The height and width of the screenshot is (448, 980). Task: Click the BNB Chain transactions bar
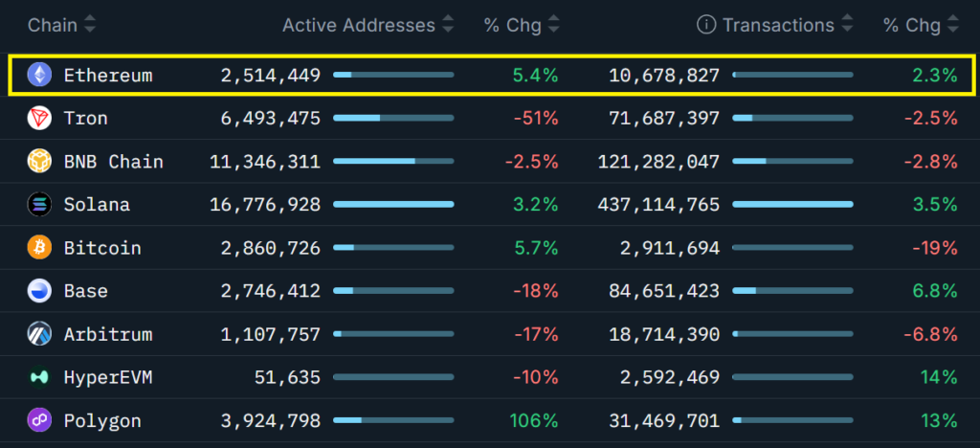pos(792,162)
